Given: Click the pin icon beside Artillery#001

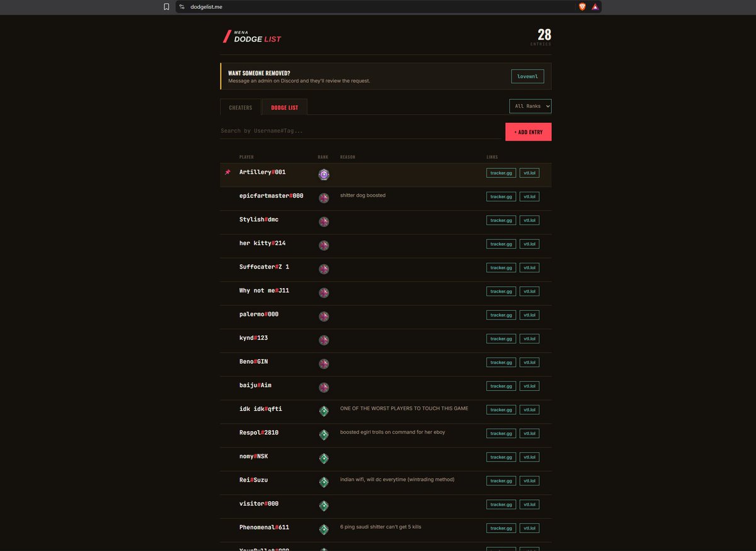Looking at the screenshot, I should (x=228, y=172).
